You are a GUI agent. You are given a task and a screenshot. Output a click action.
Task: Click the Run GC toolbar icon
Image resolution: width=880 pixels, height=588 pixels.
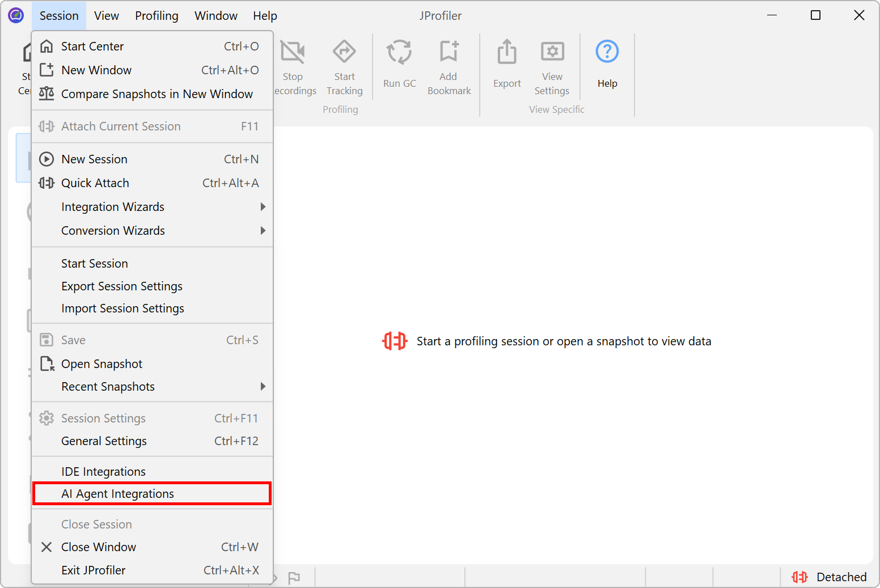point(399,53)
